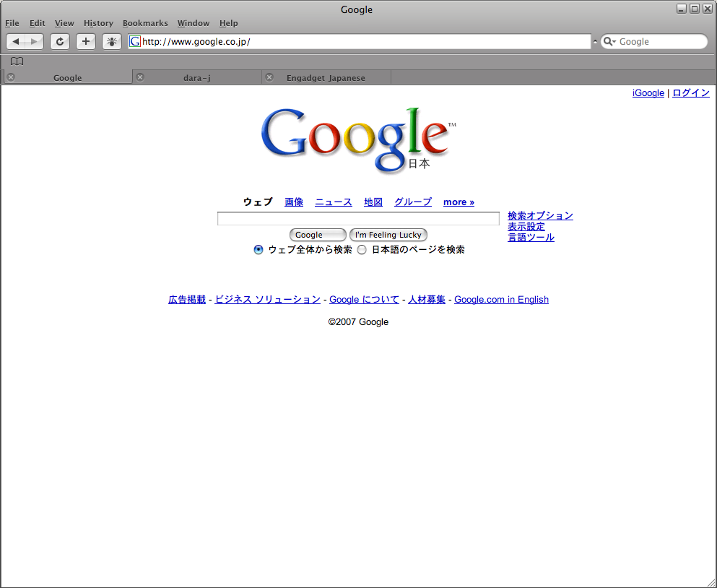
Task: Open the View menu
Action: [64, 23]
